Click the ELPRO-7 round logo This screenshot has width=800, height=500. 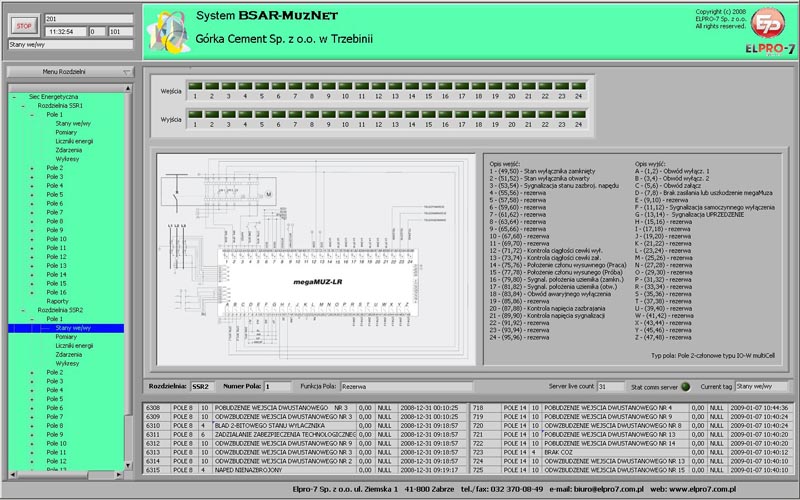(x=770, y=23)
